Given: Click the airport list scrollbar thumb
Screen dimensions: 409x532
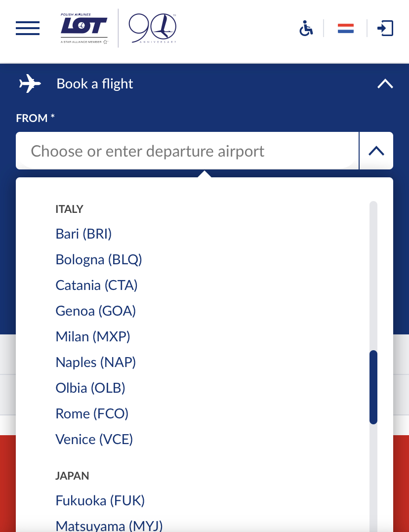Looking at the screenshot, I should 373,387.
